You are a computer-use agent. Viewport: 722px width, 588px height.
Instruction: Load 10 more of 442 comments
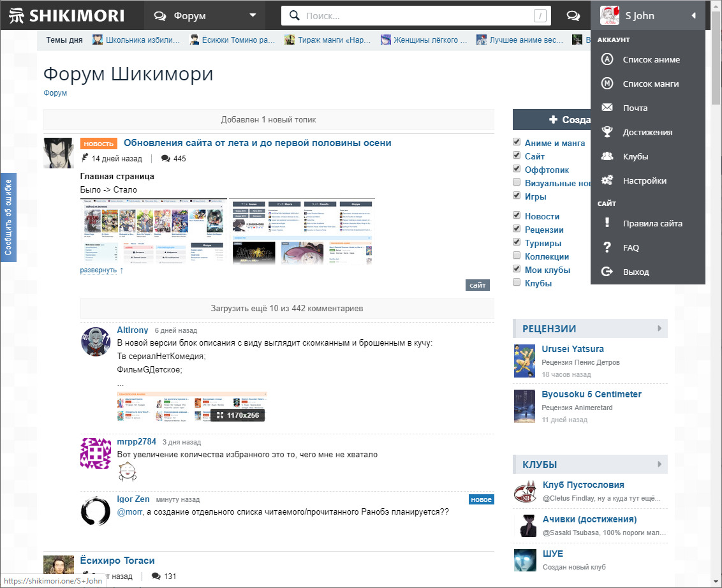[286, 308]
